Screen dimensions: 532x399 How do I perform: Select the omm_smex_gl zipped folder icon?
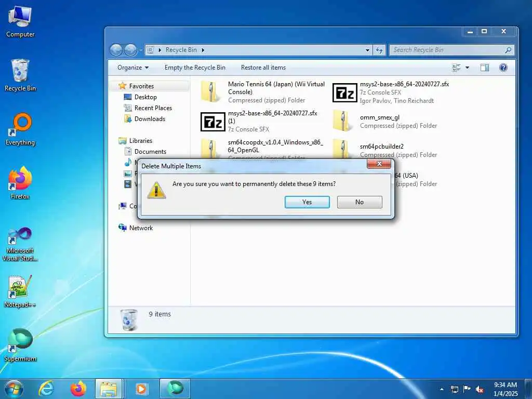(343, 121)
